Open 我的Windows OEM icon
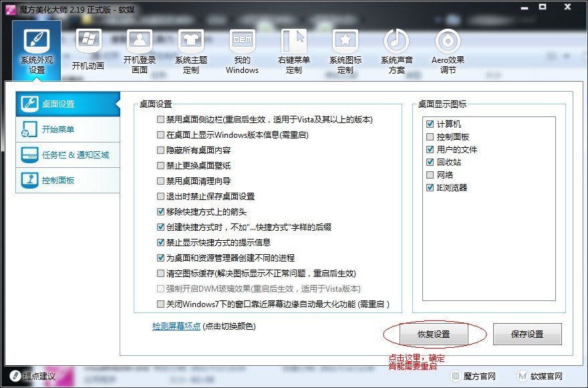 click(x=243, y=41)
